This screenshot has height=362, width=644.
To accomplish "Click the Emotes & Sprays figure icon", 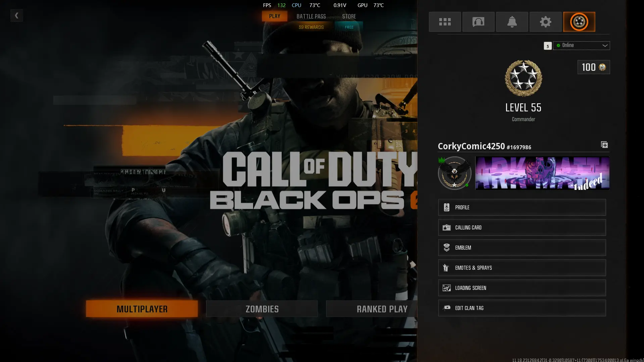I will point(446,268).
